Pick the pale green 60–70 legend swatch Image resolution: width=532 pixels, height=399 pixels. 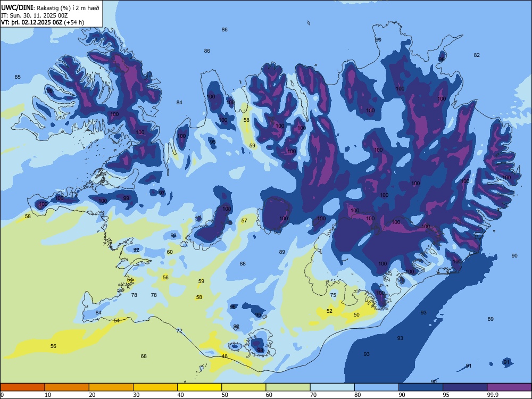pos(288,387)
